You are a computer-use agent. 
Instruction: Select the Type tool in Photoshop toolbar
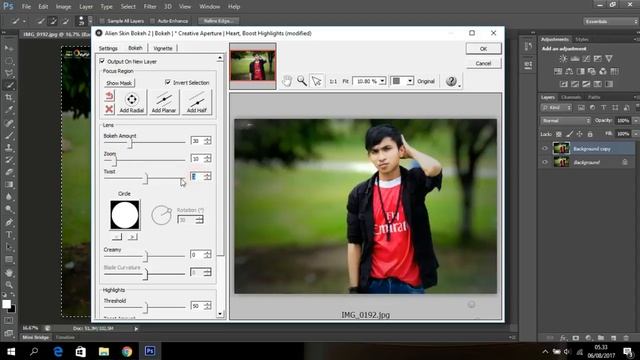[x=9, y=235]
